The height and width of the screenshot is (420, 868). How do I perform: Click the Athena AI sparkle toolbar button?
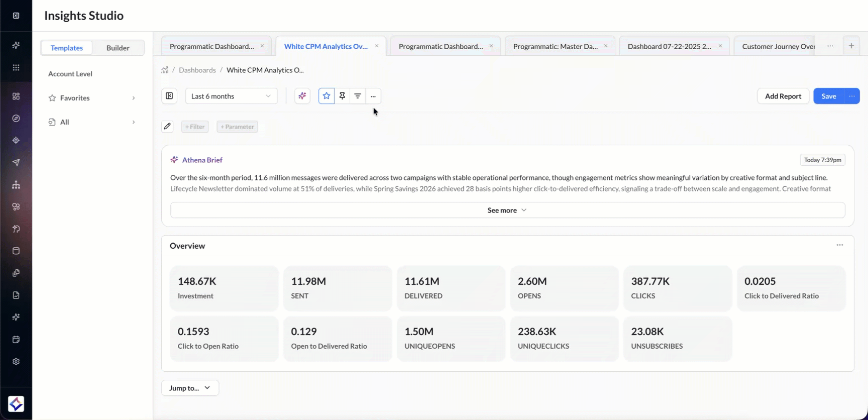pyautogui.click(x=302, y=96)
